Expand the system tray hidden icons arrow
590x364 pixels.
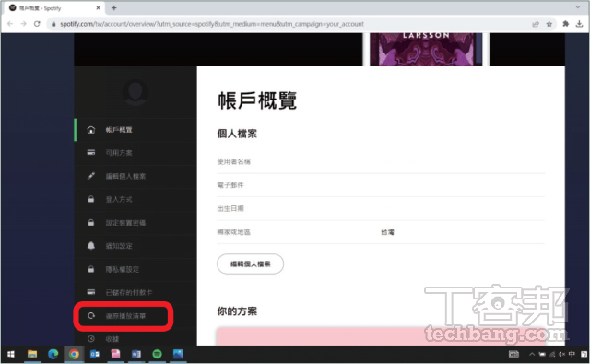click(532, 354)
